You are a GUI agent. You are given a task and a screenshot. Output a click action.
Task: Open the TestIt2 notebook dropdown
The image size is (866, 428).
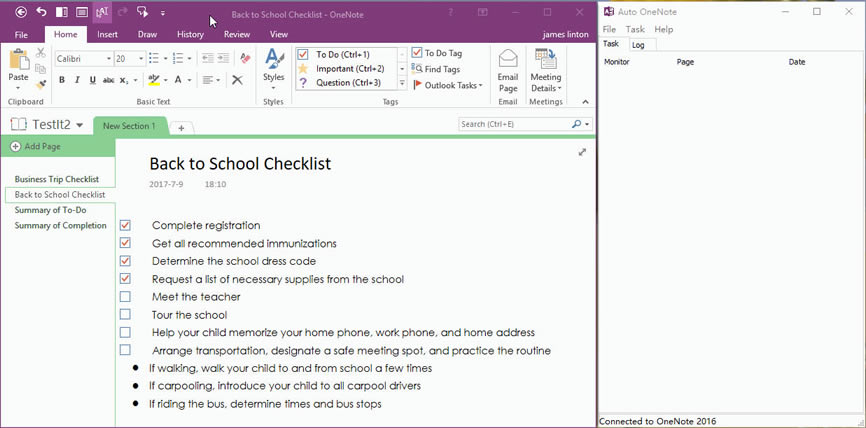click(79, 125)
